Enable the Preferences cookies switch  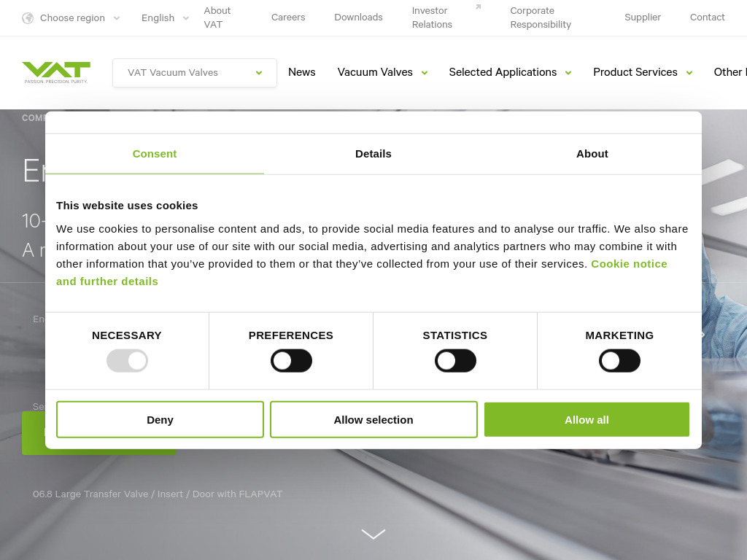click(291, 361)
